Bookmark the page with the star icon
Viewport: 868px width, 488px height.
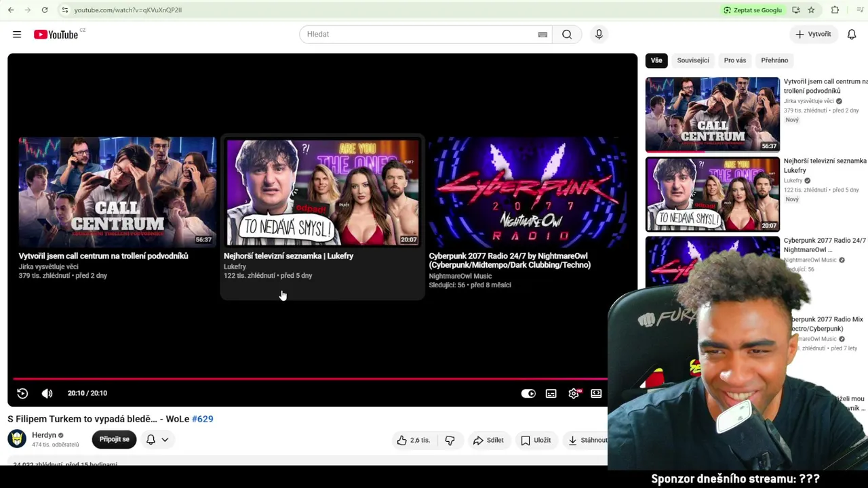click(x=811, y=10)
